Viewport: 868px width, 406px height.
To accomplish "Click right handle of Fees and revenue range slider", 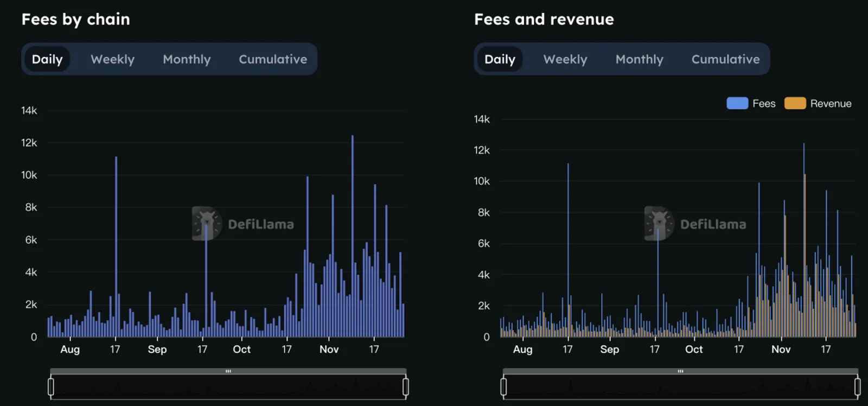I will 858,387.
